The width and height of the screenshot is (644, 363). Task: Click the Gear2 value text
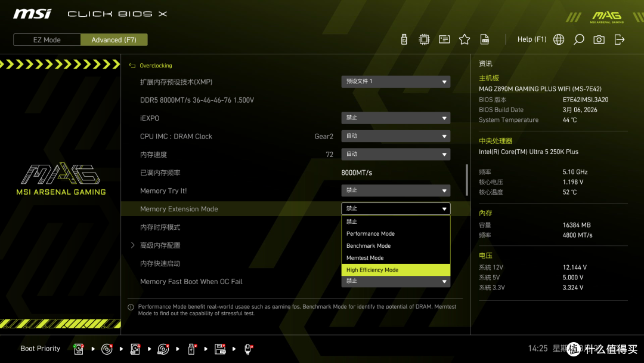point(324,137)
